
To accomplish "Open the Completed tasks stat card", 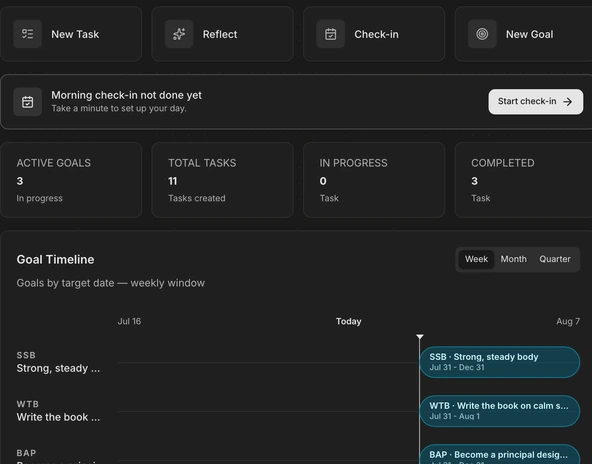I will click(523, 180).
